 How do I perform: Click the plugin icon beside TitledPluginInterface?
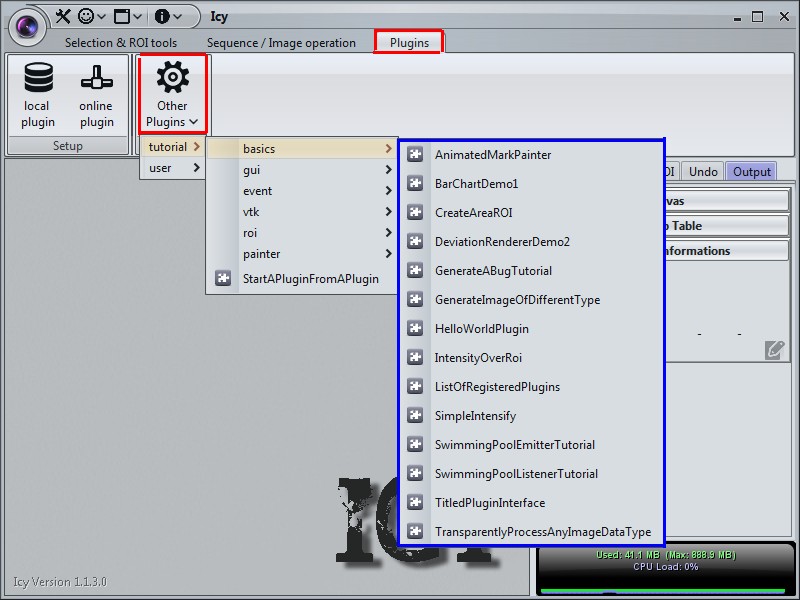click(x=415, y=503)
